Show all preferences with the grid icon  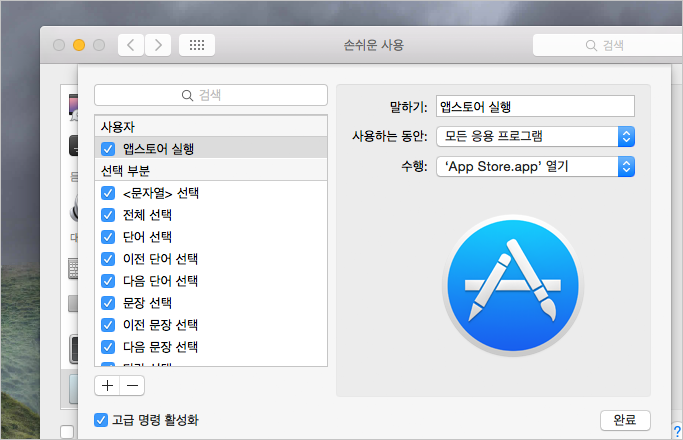coord(197,45)
